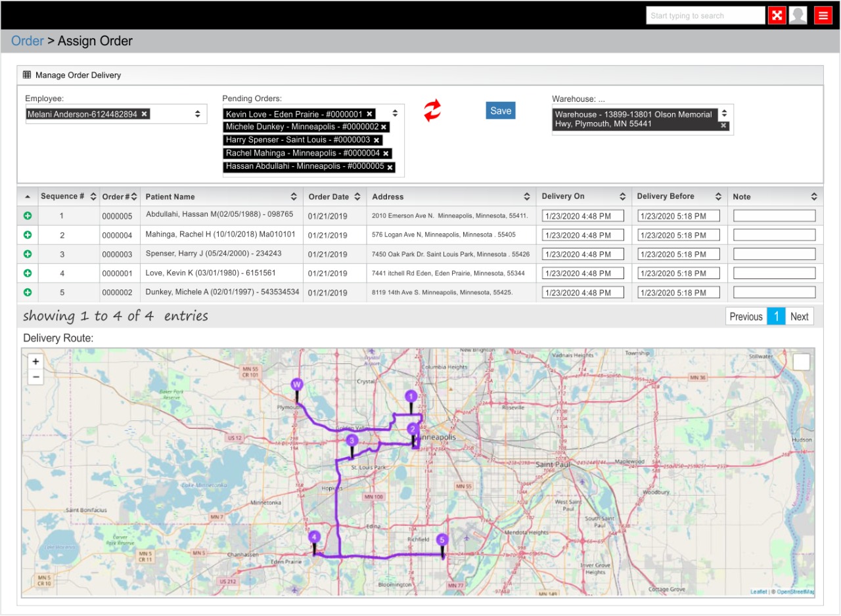Image resolution: width=841 pixels, height=616 pixels.
Task: Remove Melani Anderson employee tag
Action: pyautogui.click(x=144, y=114)
